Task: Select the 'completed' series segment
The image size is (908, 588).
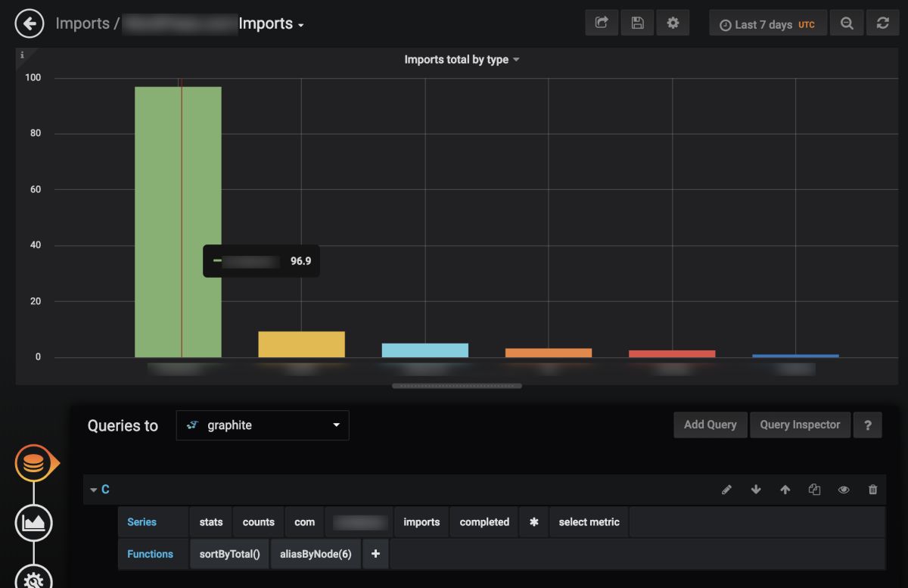Action: pos(484,522)
